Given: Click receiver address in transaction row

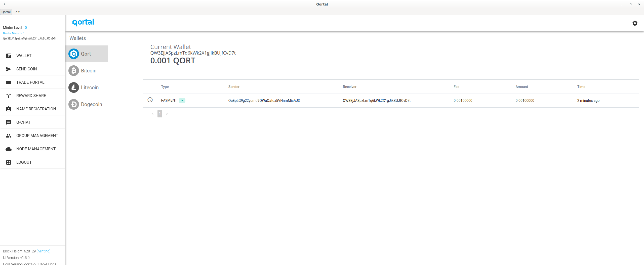Looking at the screenshot, I should pyautogui.click(x=377, y=101).
